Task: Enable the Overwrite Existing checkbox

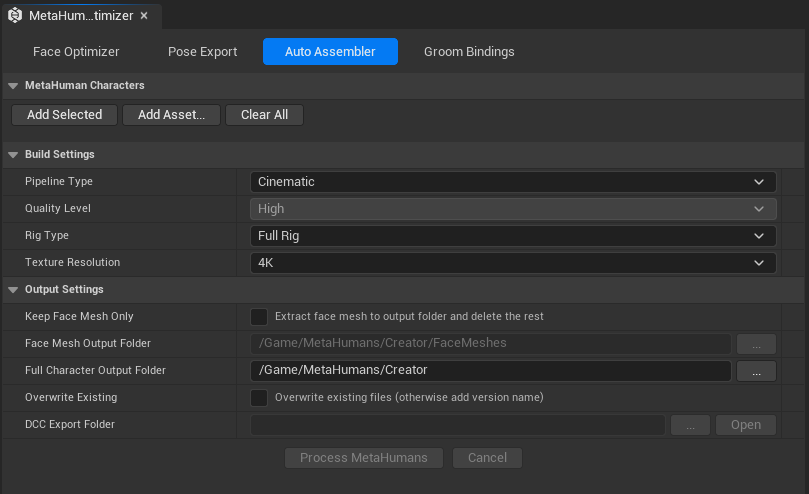Action: pyautogui.click(x=259, y=398)
